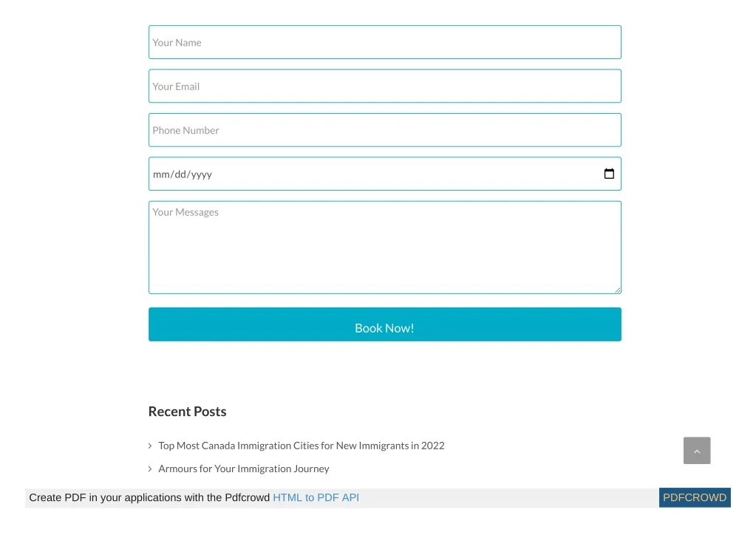Click the scroll-to-top arrow button
The image size is (756, 535).
pos(696,451)
